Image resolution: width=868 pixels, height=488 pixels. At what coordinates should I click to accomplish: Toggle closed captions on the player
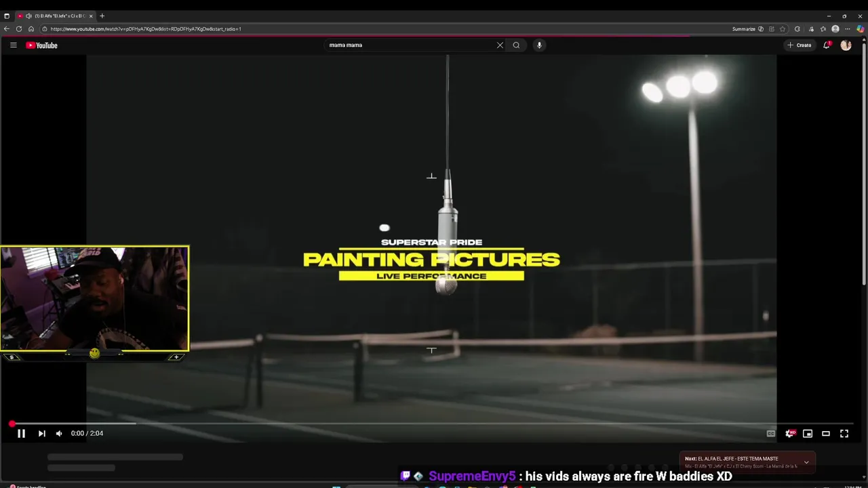pos(771,434)
